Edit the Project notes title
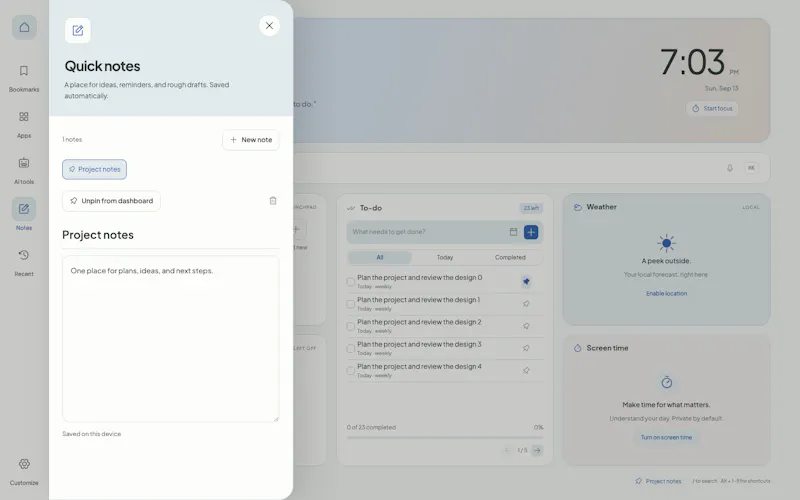 [x=170, y=235]
